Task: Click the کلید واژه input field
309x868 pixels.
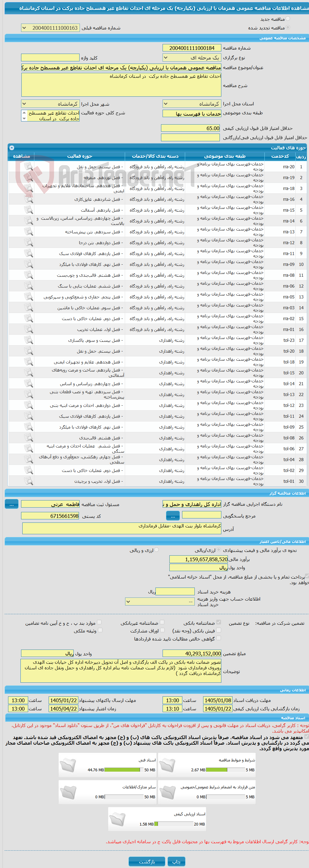Action: [x=50, y=58]
